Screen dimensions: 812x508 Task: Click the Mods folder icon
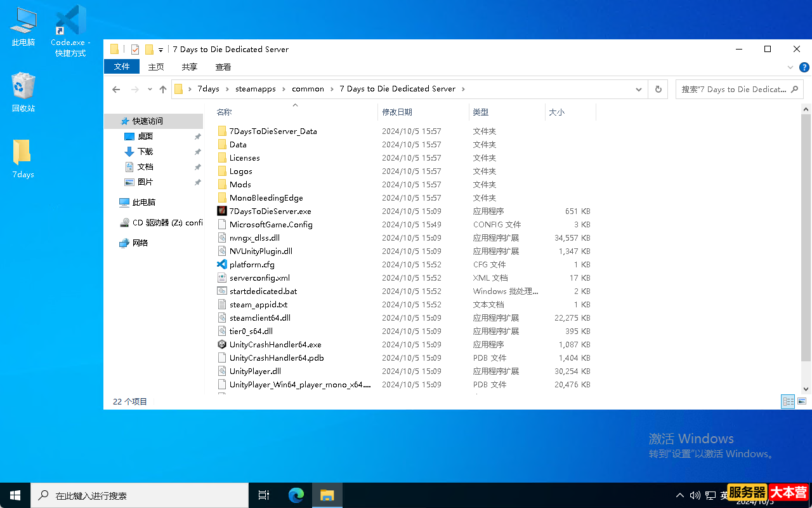coord(222,184)
